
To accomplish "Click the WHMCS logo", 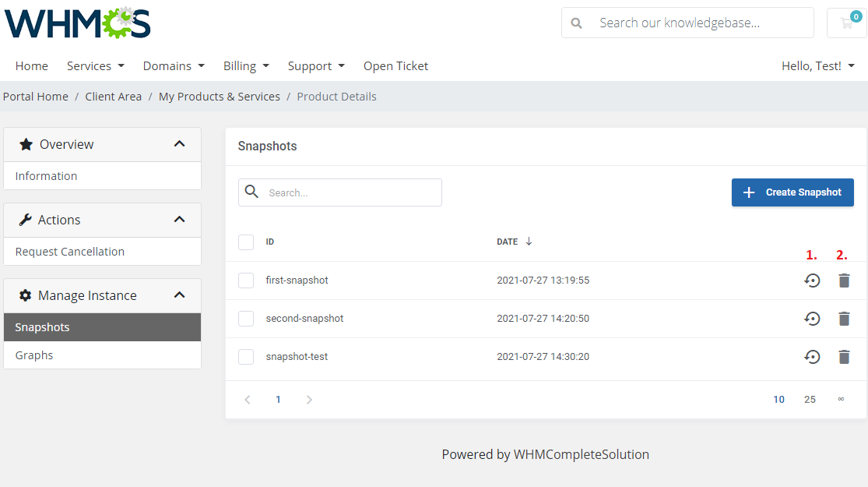I will [x=78, y=23].
